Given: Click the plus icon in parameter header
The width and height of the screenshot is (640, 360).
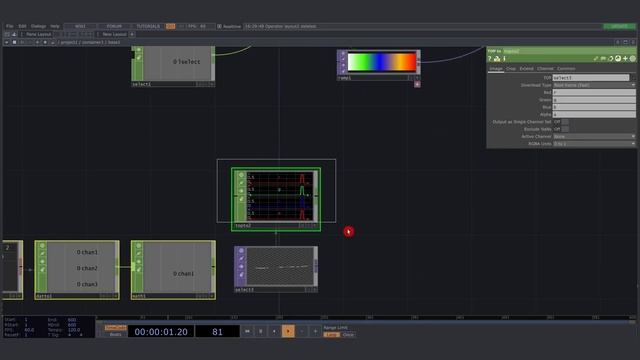Looking at the screenshot, I should 625,59.
